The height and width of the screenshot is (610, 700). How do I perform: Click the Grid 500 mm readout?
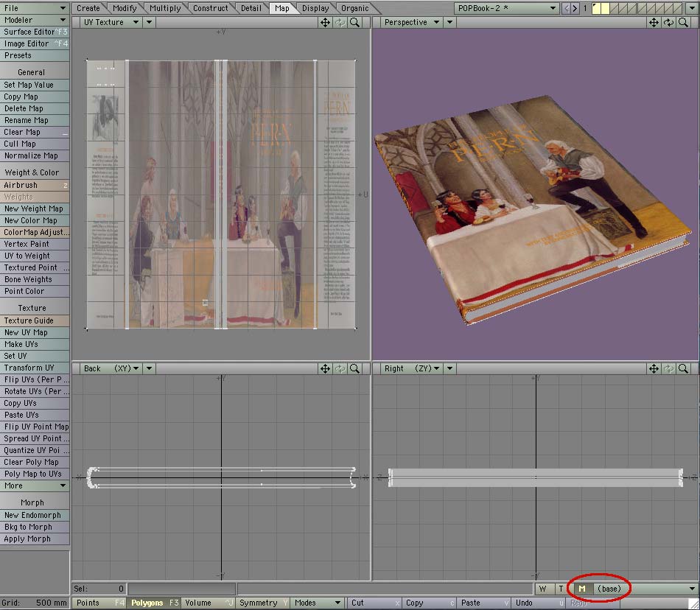[35, 603]
